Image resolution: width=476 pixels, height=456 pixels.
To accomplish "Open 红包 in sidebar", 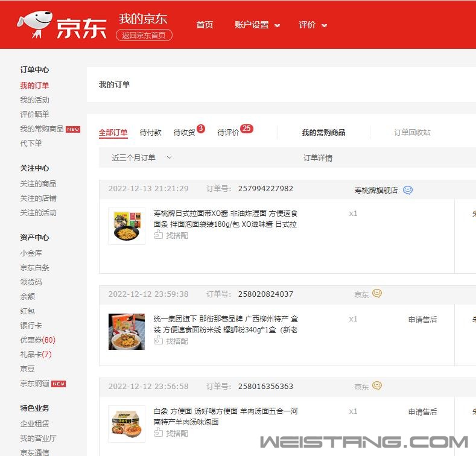I will [x=27, y=311].
